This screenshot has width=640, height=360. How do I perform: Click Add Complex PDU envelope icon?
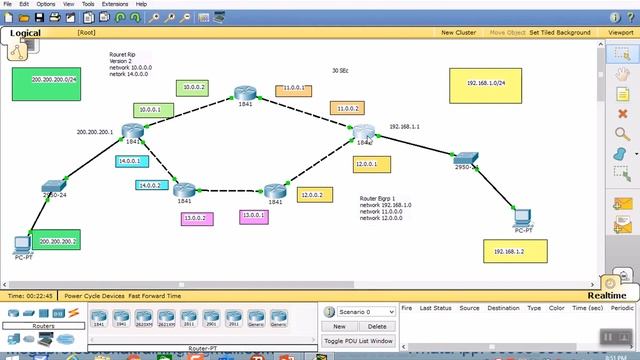pyautogui.click(x=622, y=225)
